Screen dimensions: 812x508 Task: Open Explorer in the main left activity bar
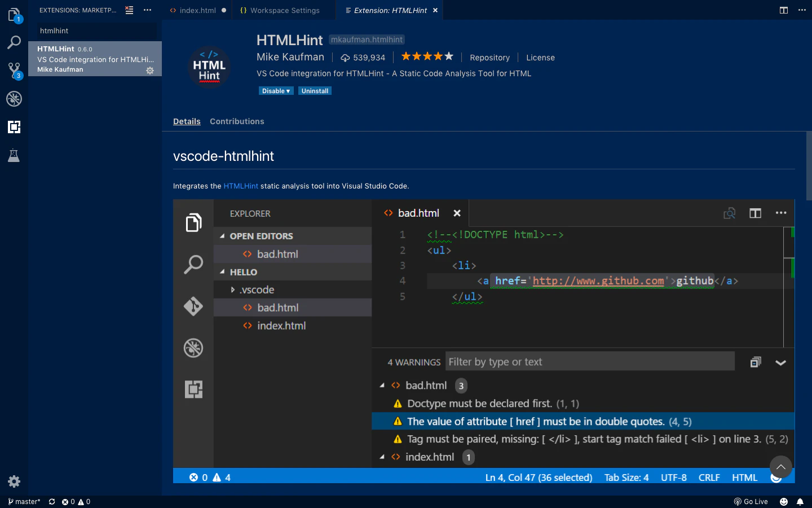(x=14, y=14)
